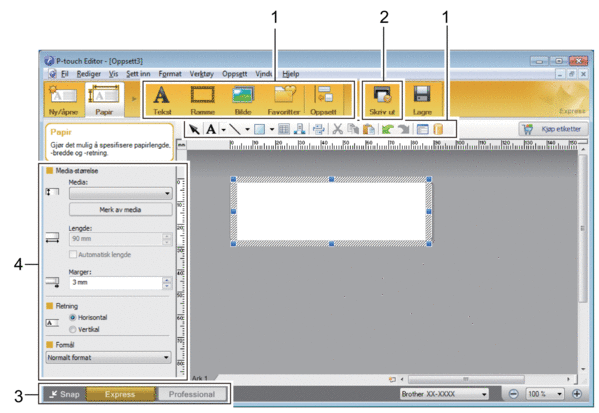Switch to the Papir tab
Image resolution: width=599 pixels, height=413 pixels.
point(104,100)
